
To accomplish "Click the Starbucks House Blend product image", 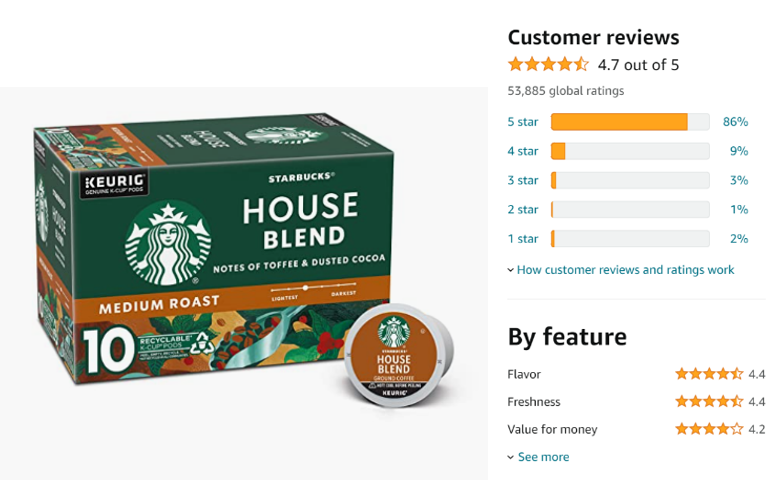I will [244, 259].
